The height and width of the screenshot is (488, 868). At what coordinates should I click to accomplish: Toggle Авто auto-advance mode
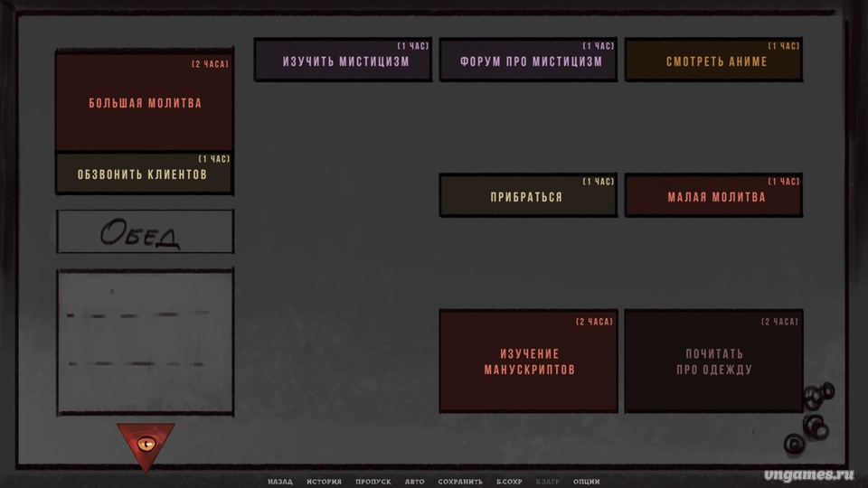pos(414,482)
